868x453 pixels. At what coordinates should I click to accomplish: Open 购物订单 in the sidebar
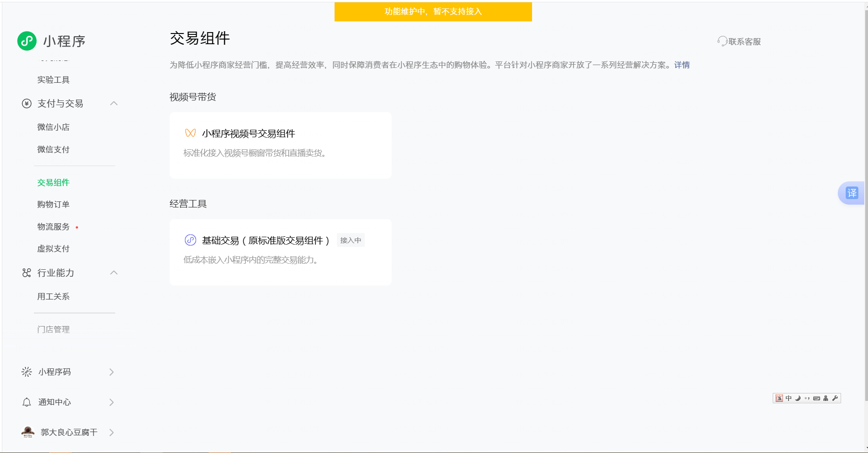53,204
